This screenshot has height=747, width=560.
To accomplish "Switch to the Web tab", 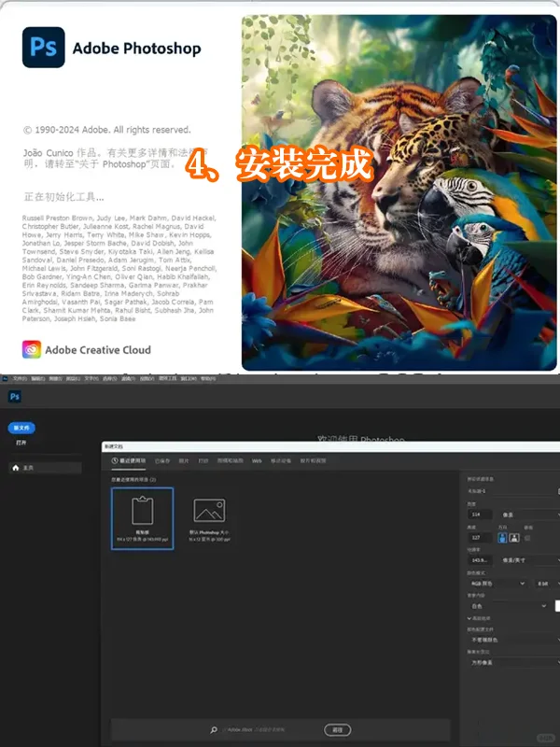I will (x=257, y=461).
